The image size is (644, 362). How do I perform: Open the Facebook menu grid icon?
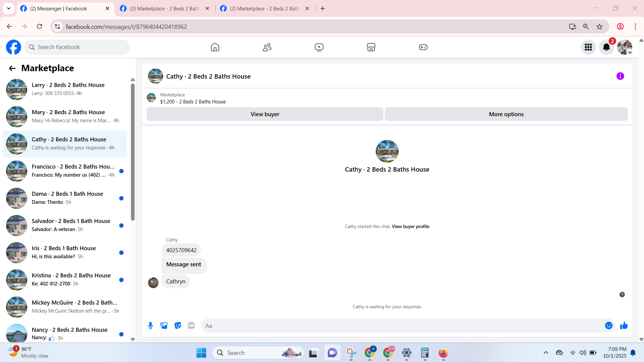(x=588, y=47)
